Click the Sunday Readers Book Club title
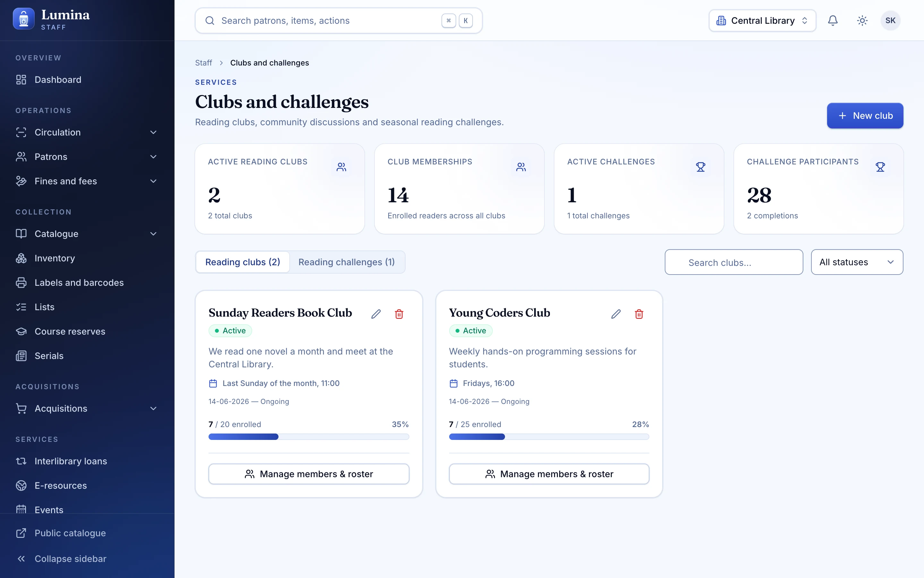This screenshot has height=578, width=924. pyautogui.click(x=280, y=313)
